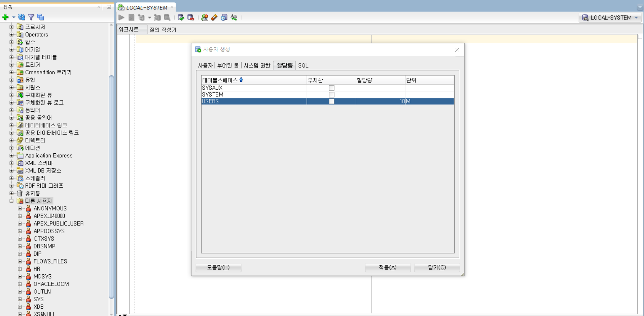Minimize the 접속 connections panel
Screen dimensions: 644x316
pyautogui.click(x=109, y=7)
